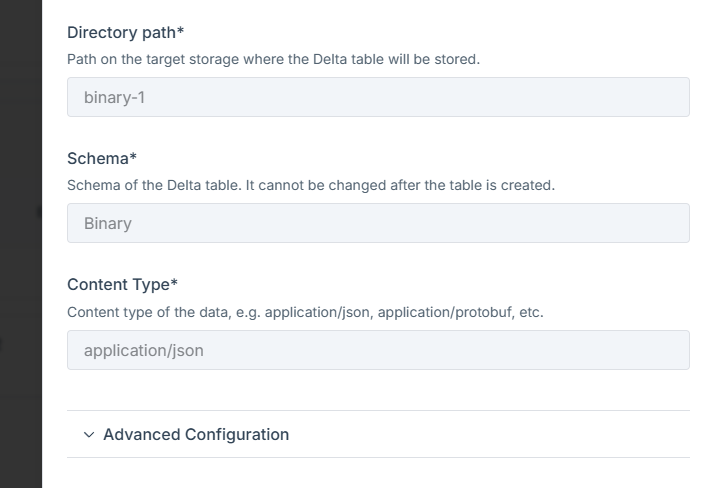Select the Schema field containing Binary
The height and width of the screenshot is (488, 703).
(x=378, y=223)
